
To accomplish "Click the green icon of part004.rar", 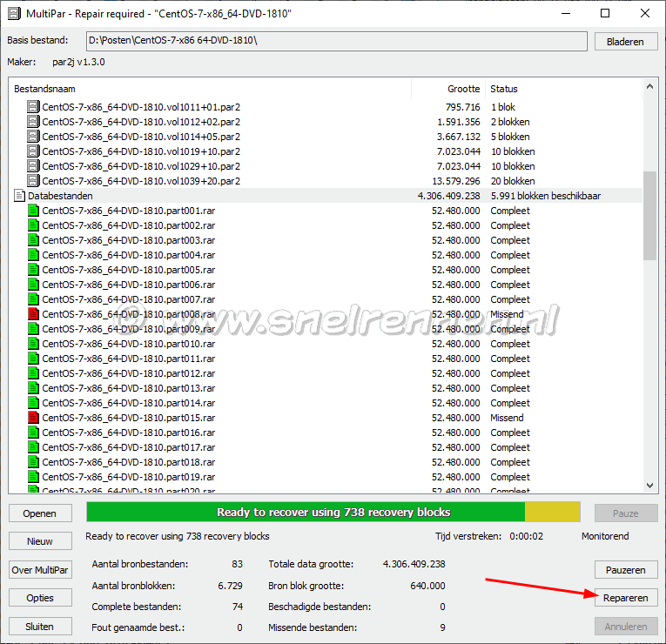I will tap(34, 255).
